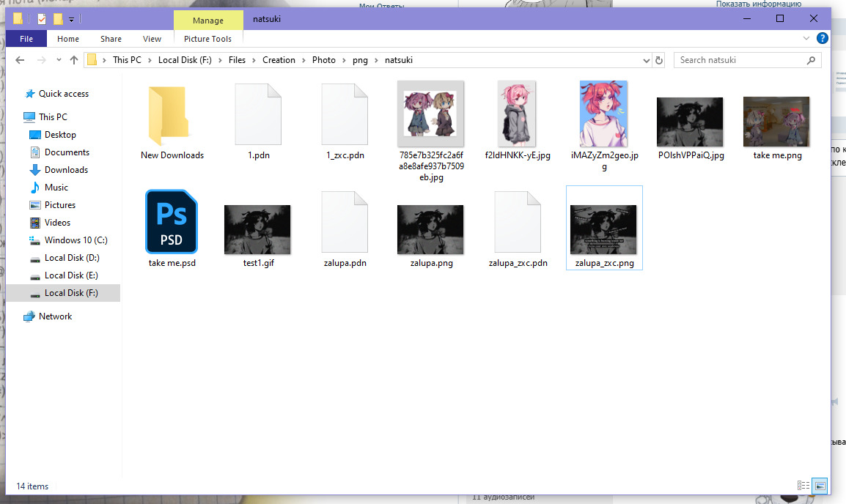
Task: Select the zalupa.pdn file icon
Action: [x=345, y=222]
